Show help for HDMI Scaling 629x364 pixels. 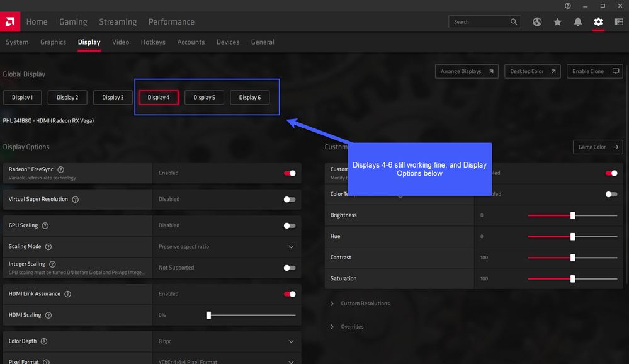pos(48,315)
